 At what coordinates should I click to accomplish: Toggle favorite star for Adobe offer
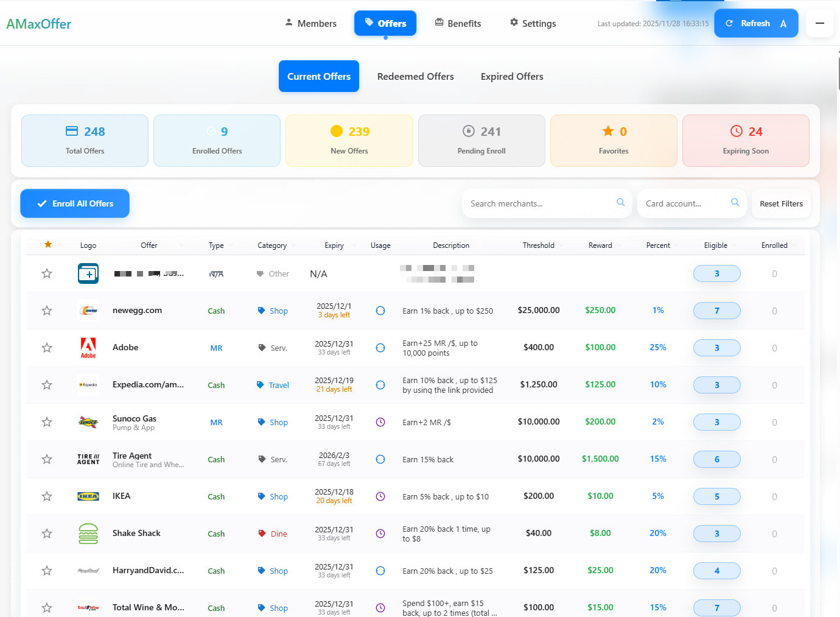click(x=47, y=348)
